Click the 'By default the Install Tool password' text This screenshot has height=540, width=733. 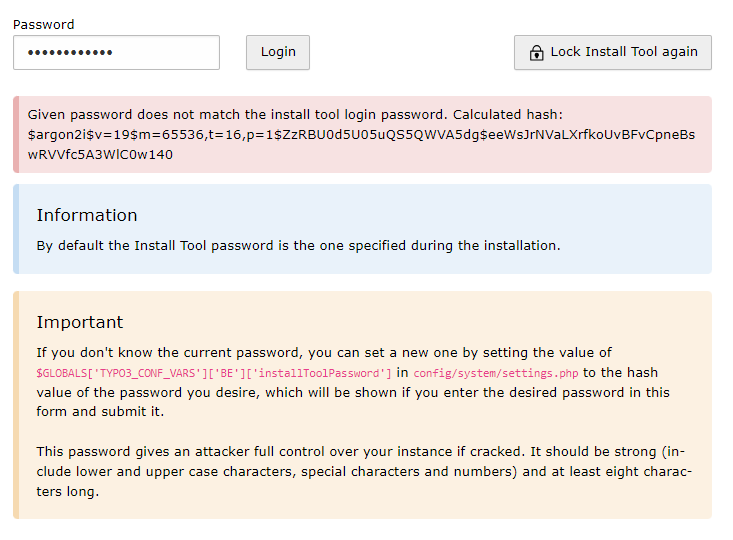point(298,245)
